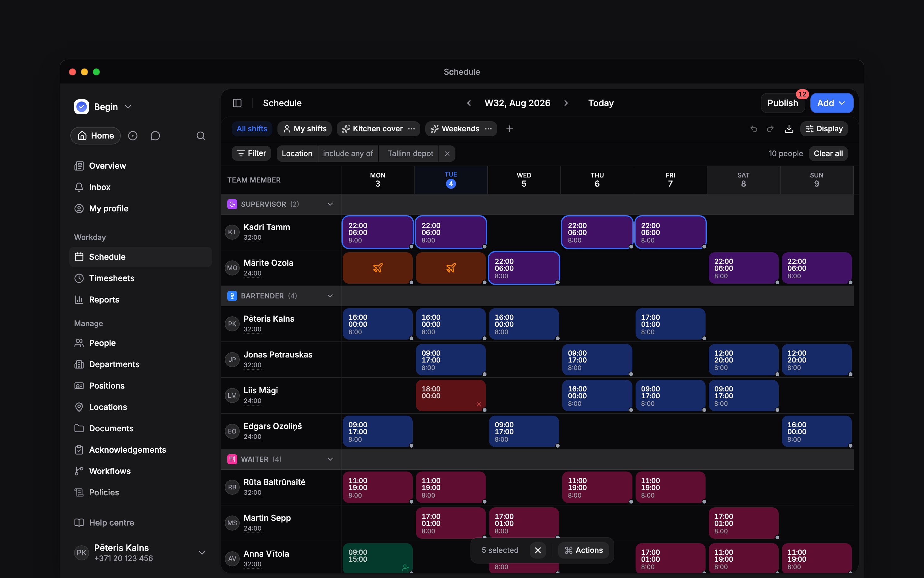Open Timesheets in the sidebar
The height and width of the screenshot is (578, 924).
coord(141,278)
